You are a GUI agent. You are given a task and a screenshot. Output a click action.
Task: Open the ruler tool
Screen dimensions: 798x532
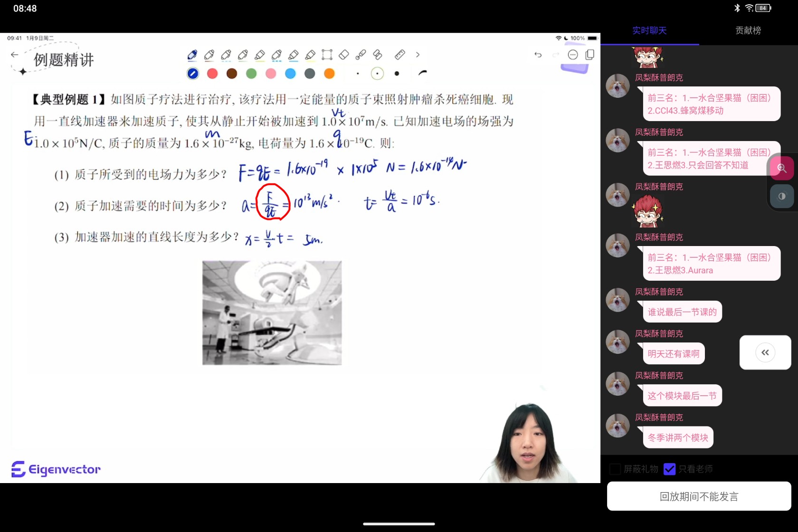click(399, 55)
